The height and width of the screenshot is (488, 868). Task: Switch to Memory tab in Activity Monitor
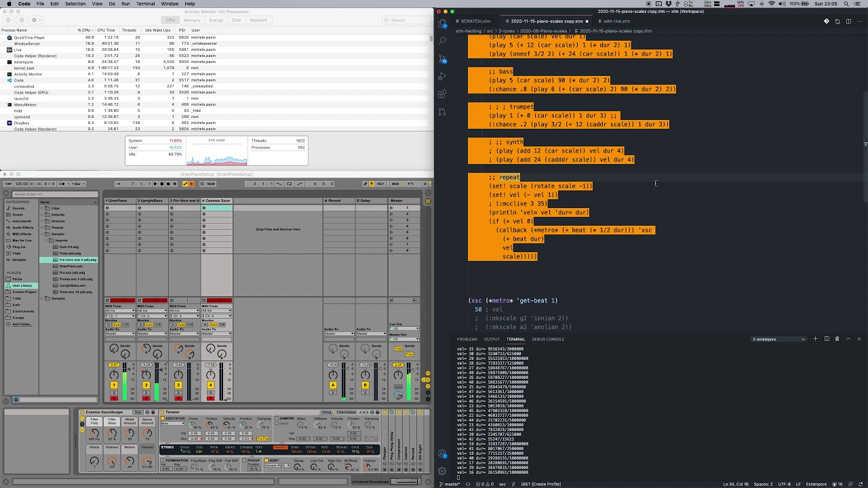(192, 20)
